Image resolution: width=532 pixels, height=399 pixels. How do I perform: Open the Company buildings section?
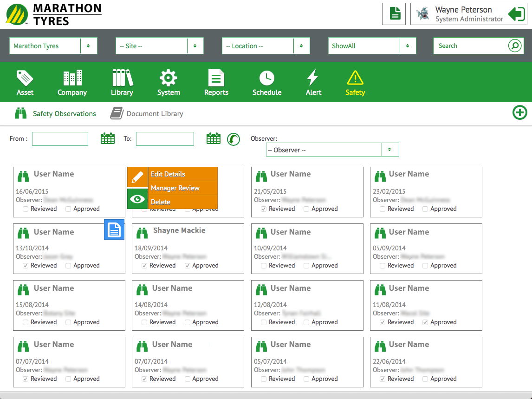(72, 78)
